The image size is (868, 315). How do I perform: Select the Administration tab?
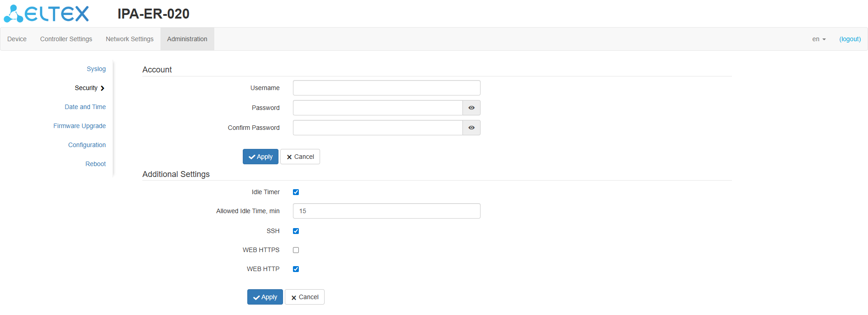(187, 39)
